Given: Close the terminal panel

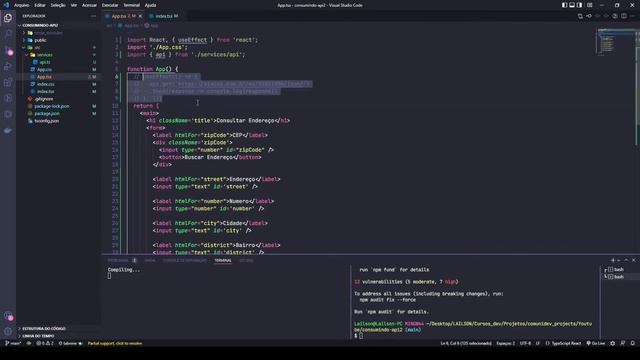Looking at the screenshot, I should click(633, 260).
